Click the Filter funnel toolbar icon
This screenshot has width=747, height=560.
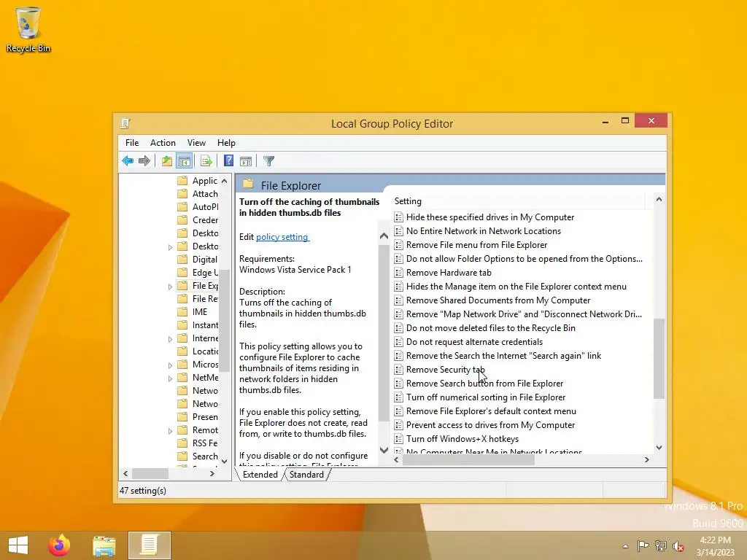click(268, 161)
